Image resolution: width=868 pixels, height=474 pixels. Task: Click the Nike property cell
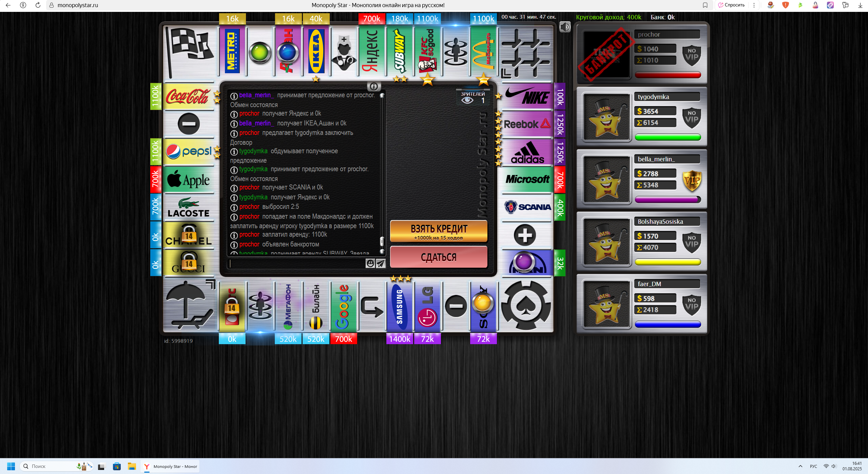point(527,96)
